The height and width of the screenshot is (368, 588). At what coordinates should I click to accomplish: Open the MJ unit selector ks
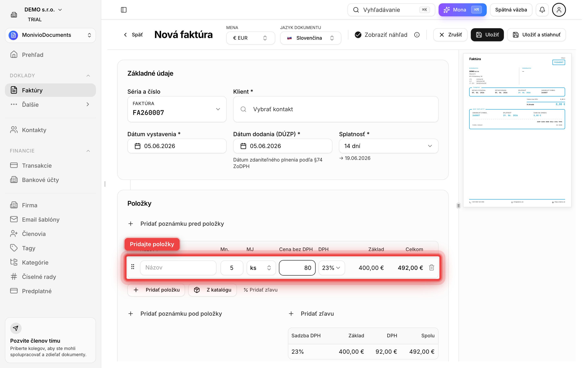tap(261, 268)
